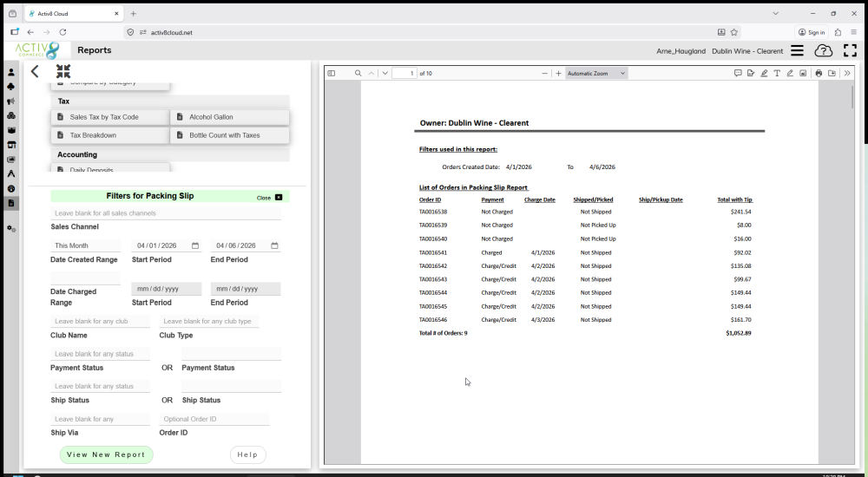This screenshot has height=477, width=868.
Task: Zoom out the PDF
Action: [545, 73]
